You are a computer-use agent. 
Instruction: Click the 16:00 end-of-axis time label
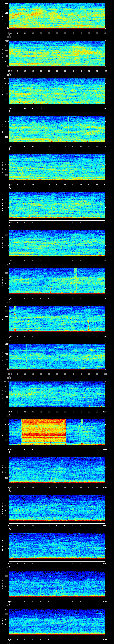(105, 639)
